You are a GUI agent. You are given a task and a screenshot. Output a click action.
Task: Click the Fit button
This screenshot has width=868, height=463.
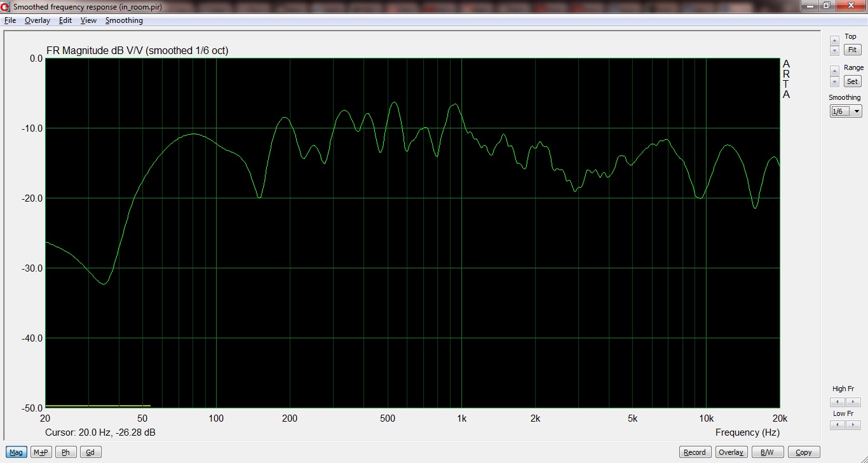[x=852, y=50]
